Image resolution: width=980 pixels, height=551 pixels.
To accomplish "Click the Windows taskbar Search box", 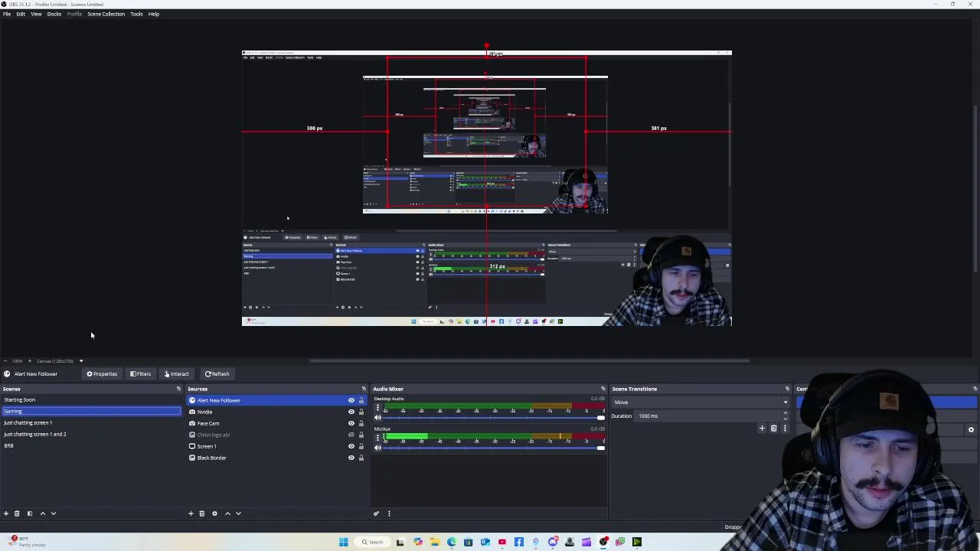I will (372, 542).
